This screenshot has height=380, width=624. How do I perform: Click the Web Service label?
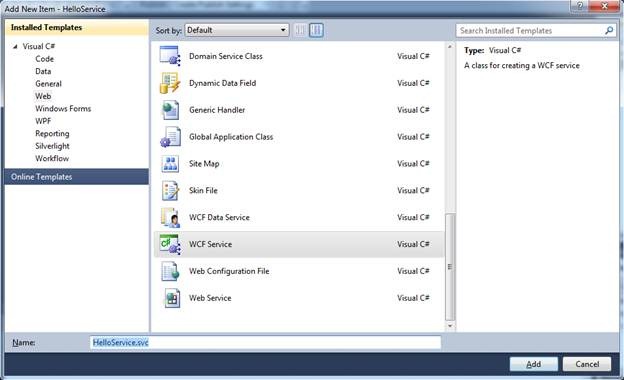210,298
